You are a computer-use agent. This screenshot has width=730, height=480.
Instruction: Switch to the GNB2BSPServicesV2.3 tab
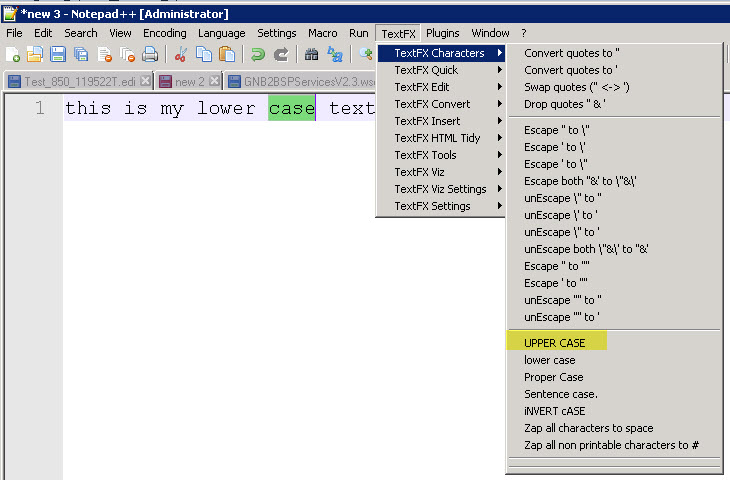301,81
